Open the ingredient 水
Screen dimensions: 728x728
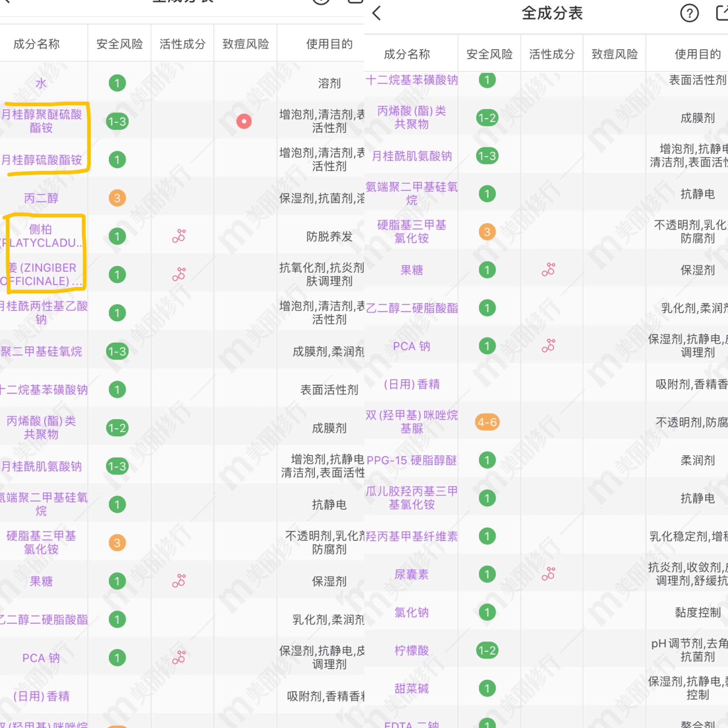tap(40, 83)
